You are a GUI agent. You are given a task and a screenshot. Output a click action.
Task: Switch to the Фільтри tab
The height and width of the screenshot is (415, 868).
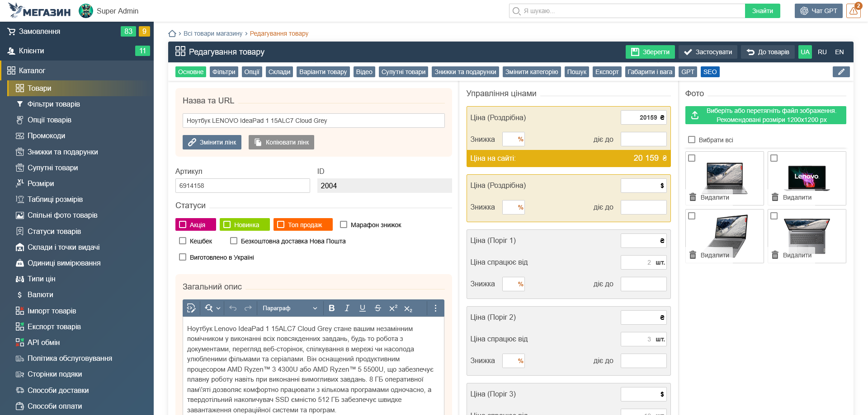(x=224, y=72)
